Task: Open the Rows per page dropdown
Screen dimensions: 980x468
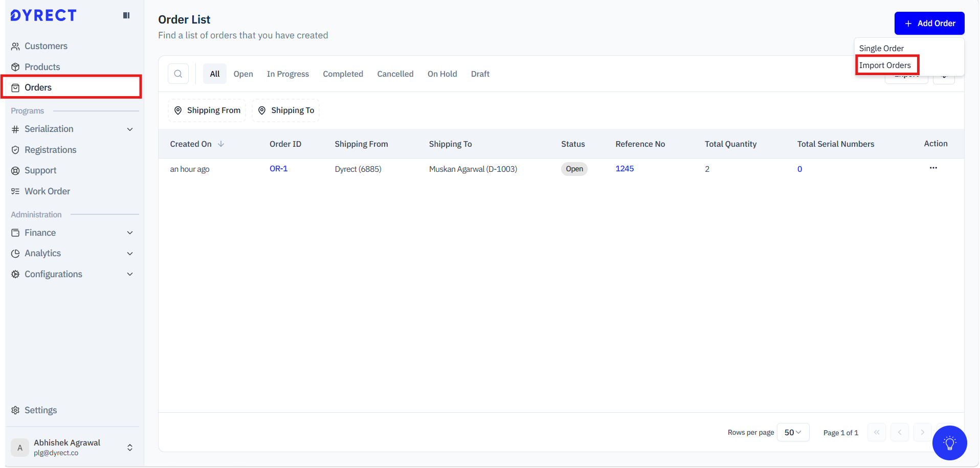Action: (x=792, y=432)
